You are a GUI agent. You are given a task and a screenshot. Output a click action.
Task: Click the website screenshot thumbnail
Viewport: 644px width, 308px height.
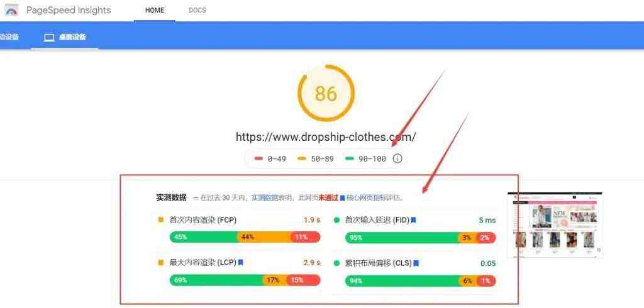click(x=555, y=225)
